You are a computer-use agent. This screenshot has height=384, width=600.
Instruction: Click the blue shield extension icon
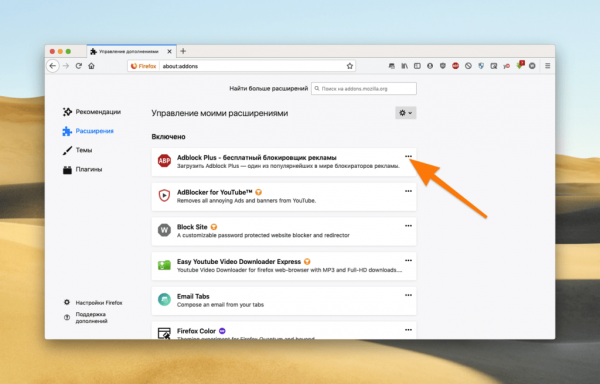pos(481,66)
